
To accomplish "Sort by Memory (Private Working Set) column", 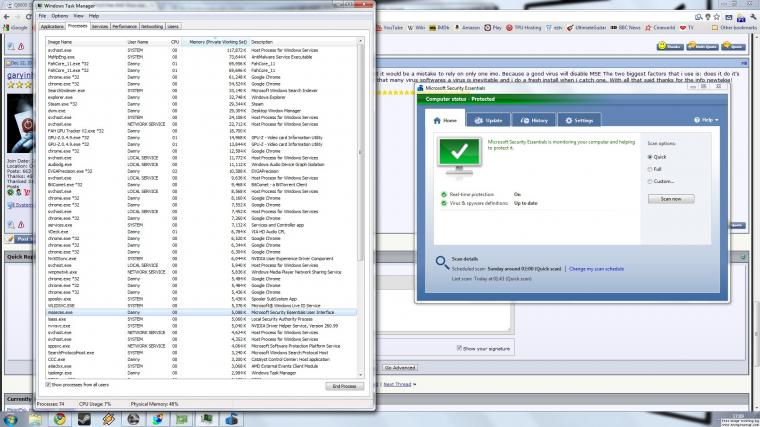I will [x=216, y=42].
